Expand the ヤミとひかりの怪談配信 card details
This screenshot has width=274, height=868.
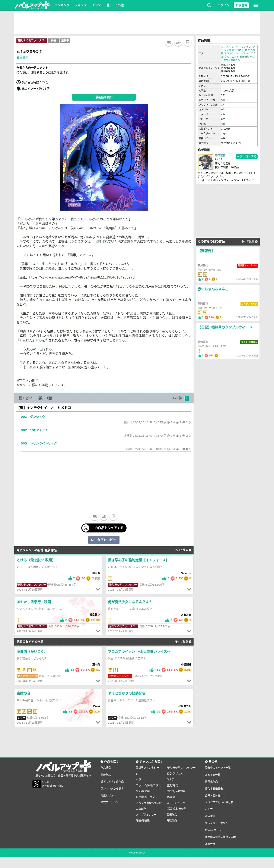point(189,723)
